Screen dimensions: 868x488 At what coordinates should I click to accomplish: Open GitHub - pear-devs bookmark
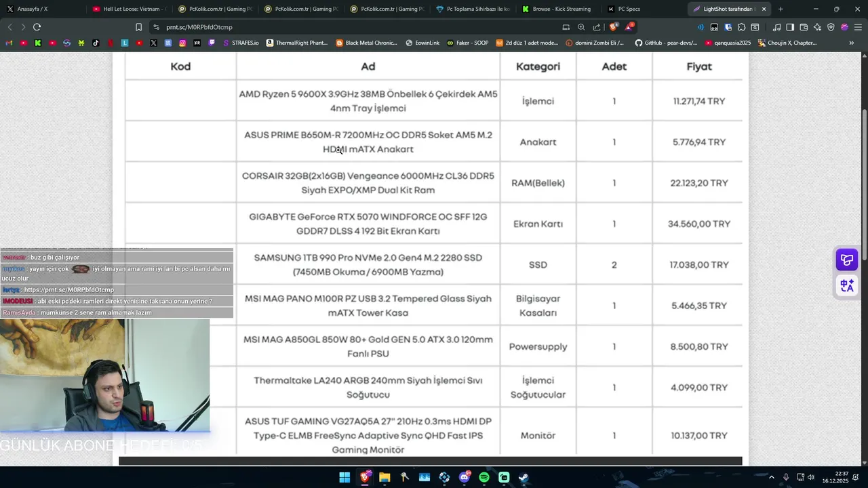667,43
